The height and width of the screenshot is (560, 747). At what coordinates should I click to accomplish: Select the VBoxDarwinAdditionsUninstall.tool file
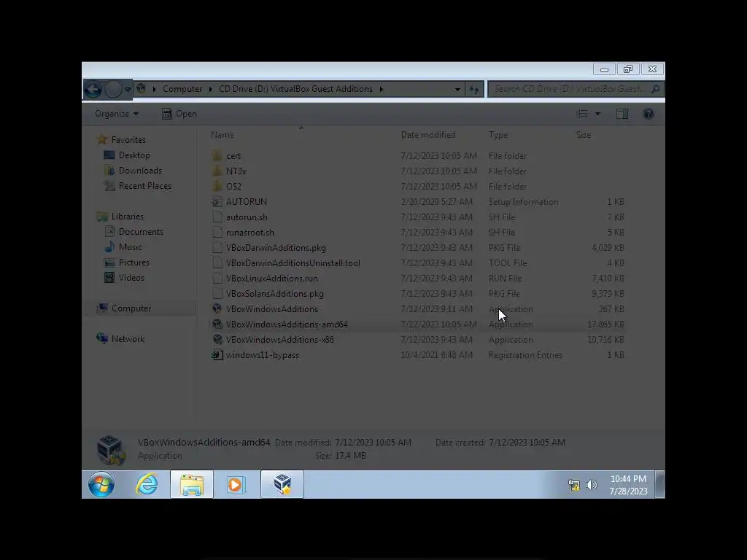click(x=417, y=262)
